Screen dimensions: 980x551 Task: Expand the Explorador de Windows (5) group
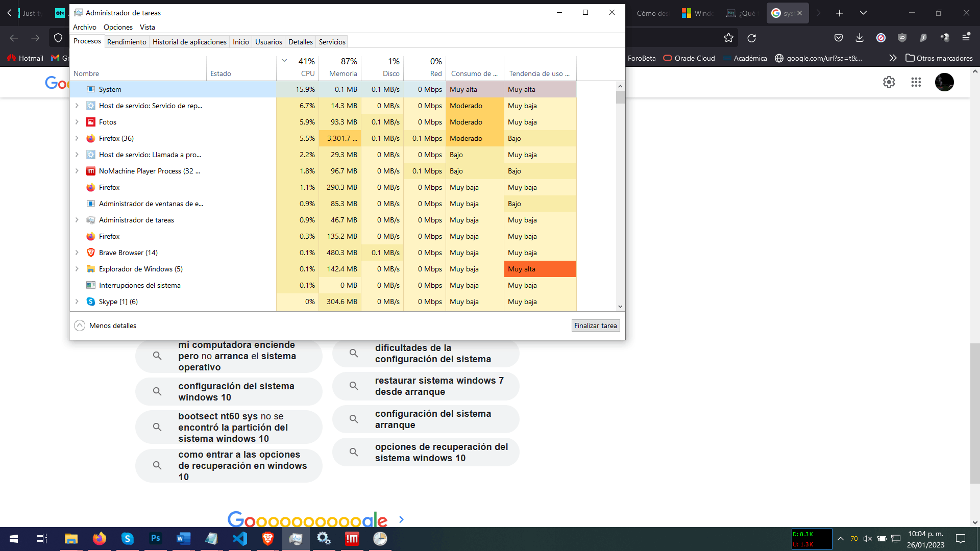pos(77,269)
